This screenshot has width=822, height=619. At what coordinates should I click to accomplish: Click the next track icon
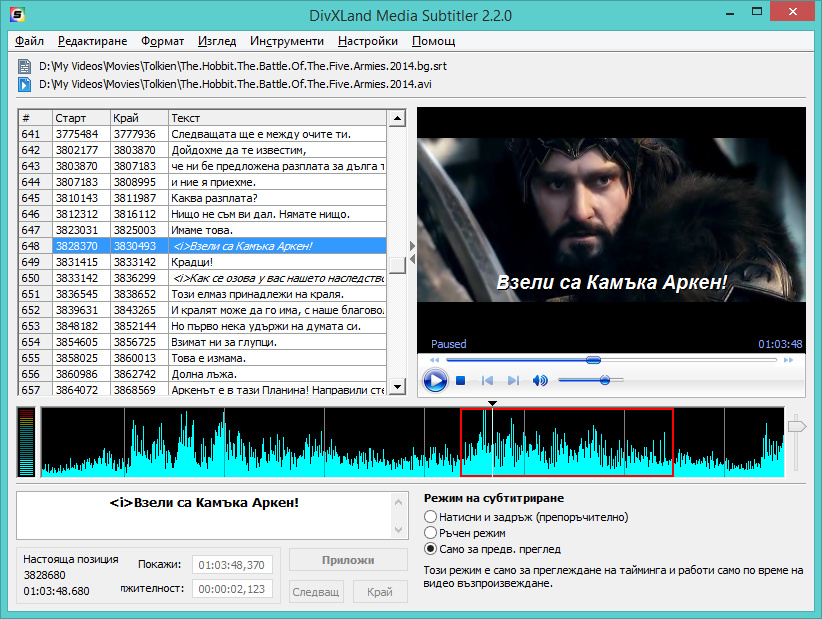[x=513, y=381]
